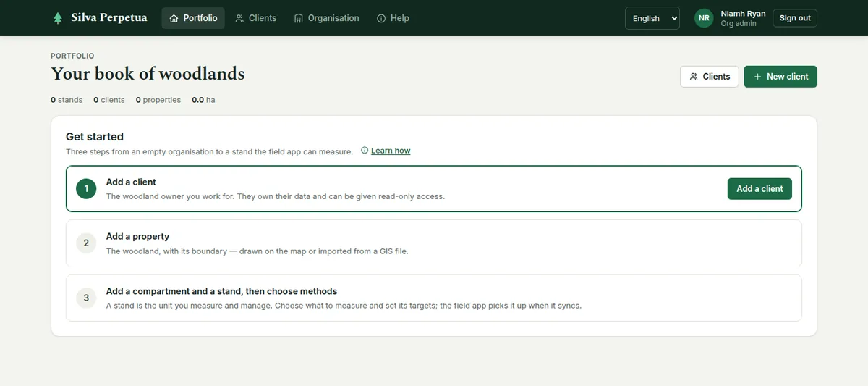Screen dimensions: 868x386
Task: Click the info circle icon beside Help
Action: (381, 18)
